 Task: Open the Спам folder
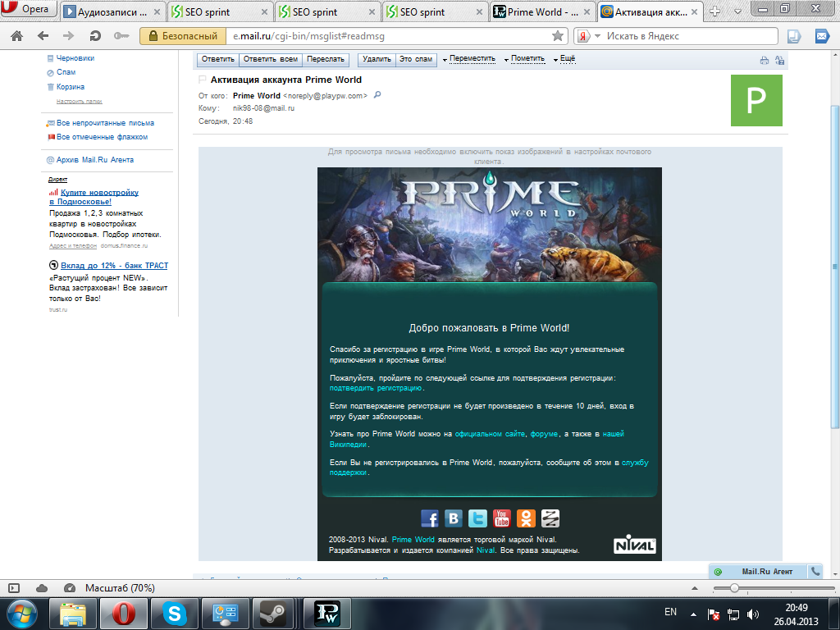[x=66, y=72]
